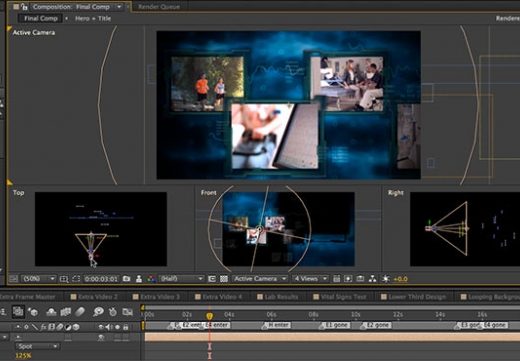Toggle Draft 3D cube icon in timeline

point(33,312)
